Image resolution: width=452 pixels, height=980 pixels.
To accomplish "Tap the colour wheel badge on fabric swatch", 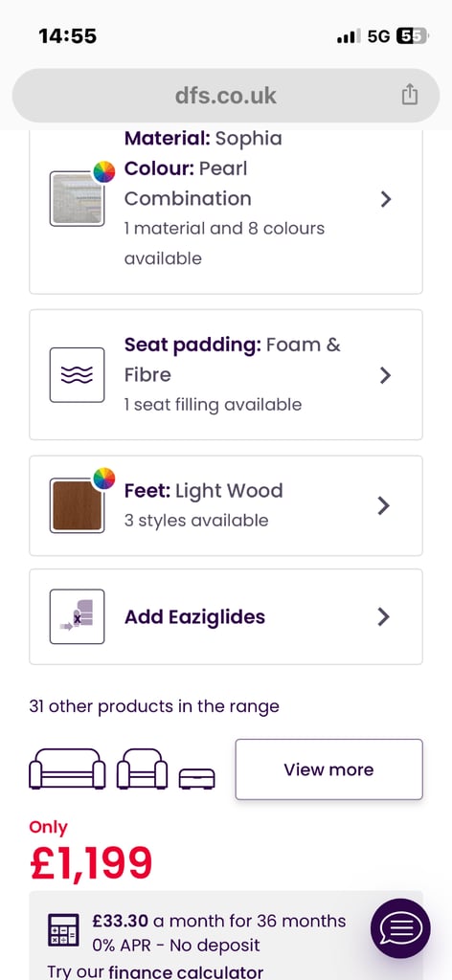I will 104,171.
